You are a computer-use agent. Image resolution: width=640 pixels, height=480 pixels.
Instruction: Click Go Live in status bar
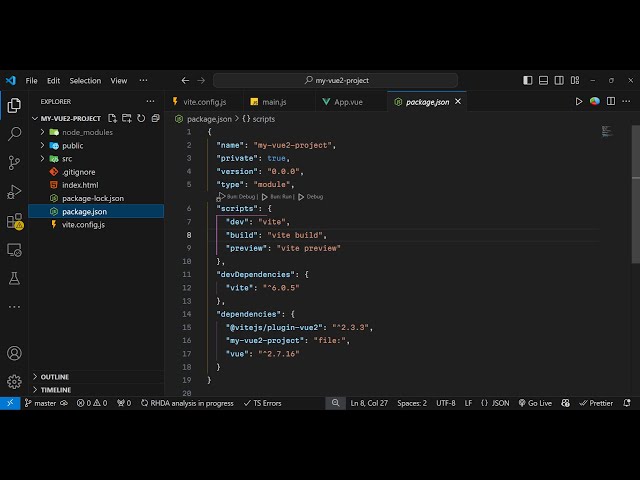tap(534, 403)
